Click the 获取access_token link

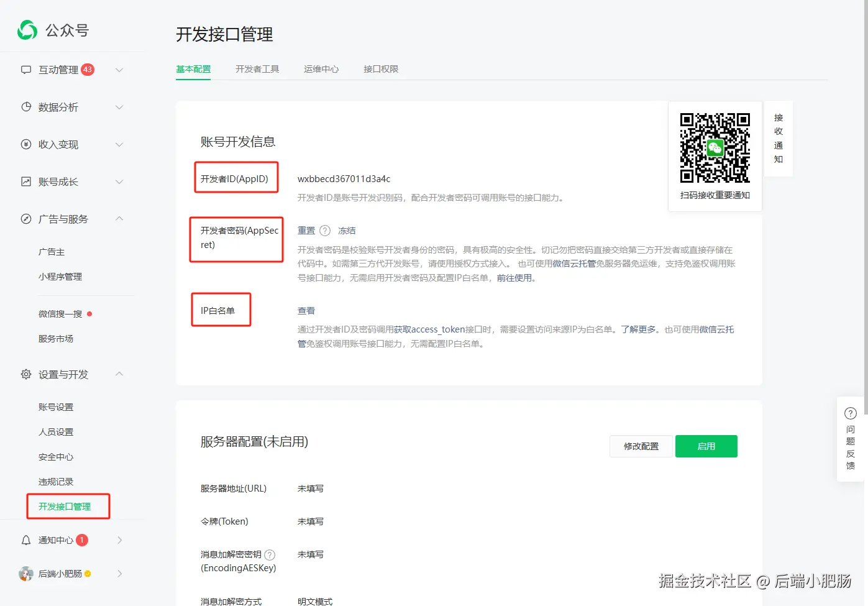[429, 329]
